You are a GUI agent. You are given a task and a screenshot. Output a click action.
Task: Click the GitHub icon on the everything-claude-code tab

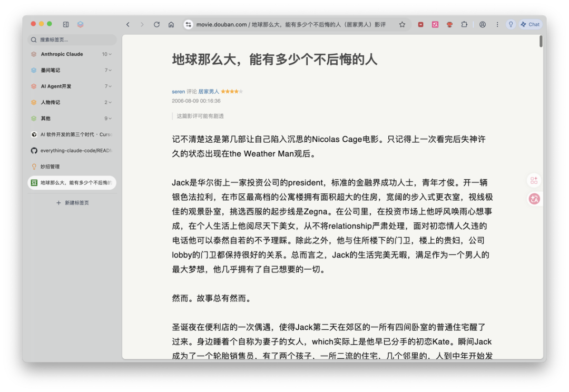(33, 150)
